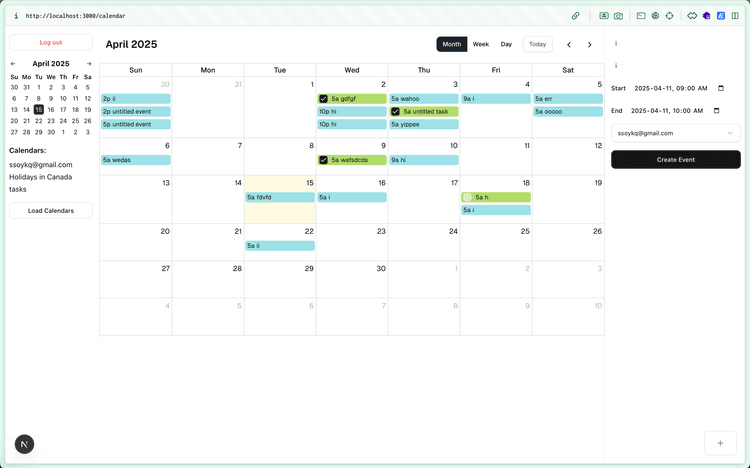Open the ssoykq@gmail.com calendar dropdown
The width and height of the screenshot is (750, 468).
676,132
